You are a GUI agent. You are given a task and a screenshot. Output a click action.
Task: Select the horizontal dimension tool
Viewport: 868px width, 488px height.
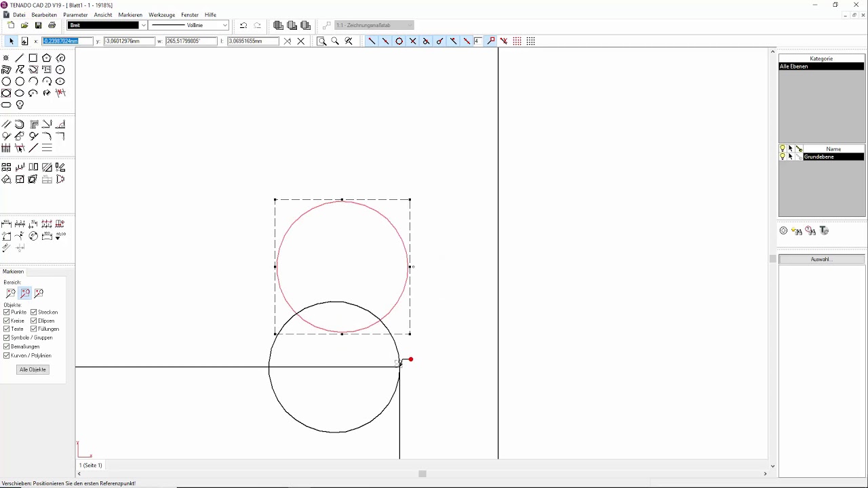(x=6, y=224)
